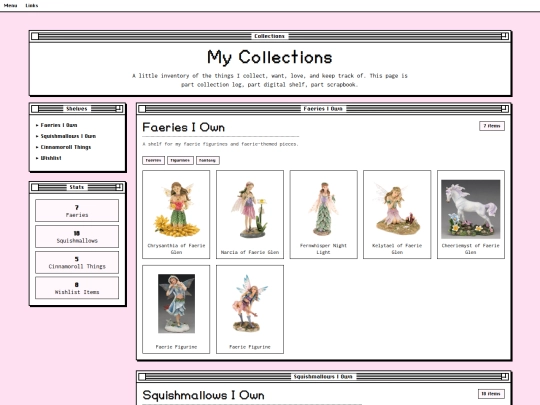The height and width of the screenshot is (405, 540).
Task: Click the 10 items badge in Squishmallows
Action: [491, 394]
